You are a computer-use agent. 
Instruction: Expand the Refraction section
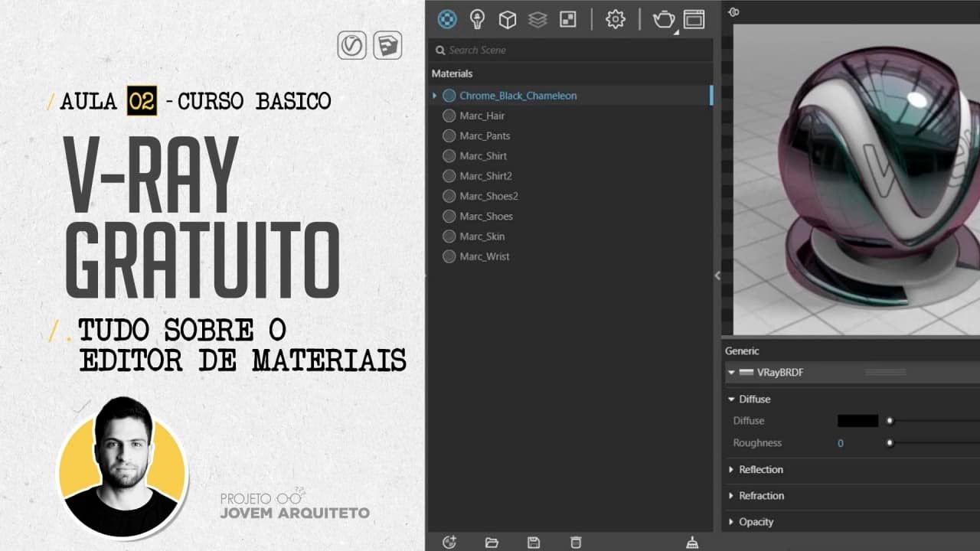(x=732, y=496)
